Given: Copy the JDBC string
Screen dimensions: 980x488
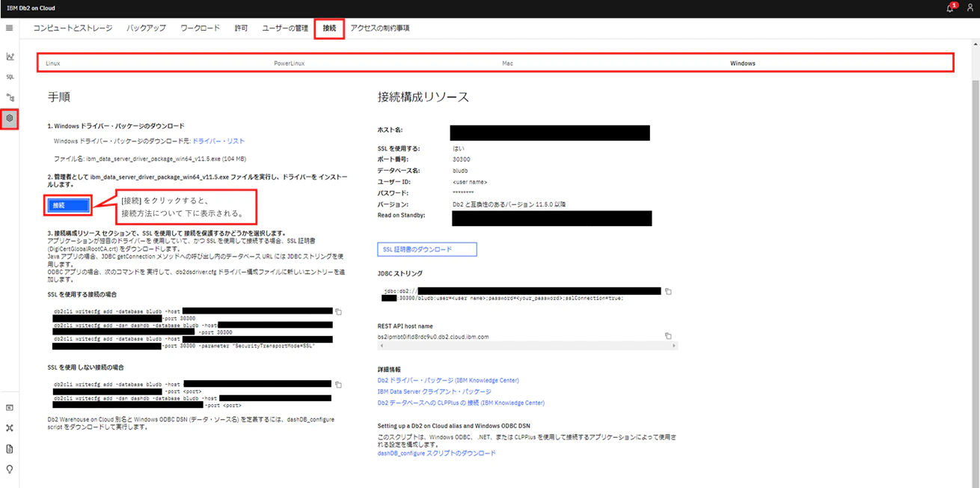Looking at the screenshot, I should click(668, 291).
